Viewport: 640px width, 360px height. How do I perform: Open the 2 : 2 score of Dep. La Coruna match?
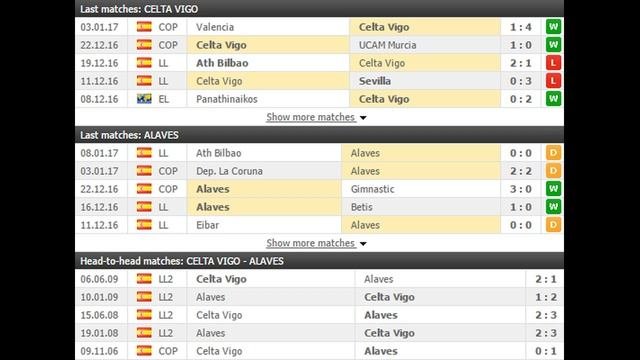coord(520,171)
